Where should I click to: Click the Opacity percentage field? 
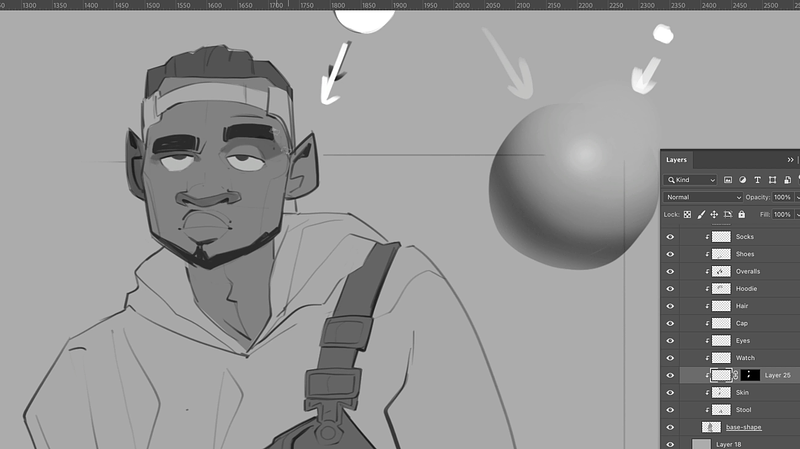click(x=782, y=197)
